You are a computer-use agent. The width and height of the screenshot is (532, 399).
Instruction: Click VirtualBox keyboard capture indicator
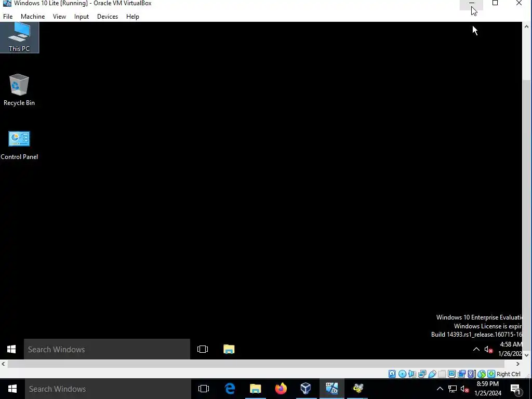491,374
